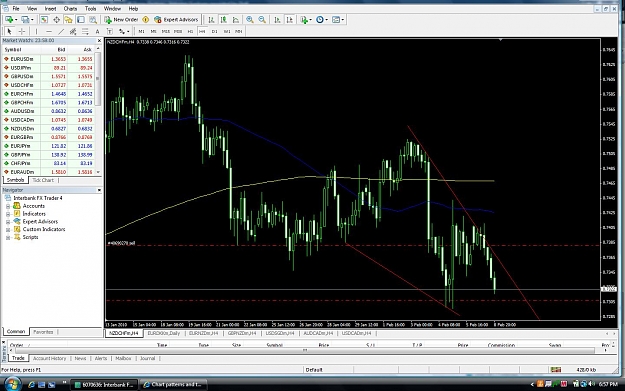This screenshot has width=625, height=391.
Task: Zoom out on the chart
Action: tap(262, 20)
